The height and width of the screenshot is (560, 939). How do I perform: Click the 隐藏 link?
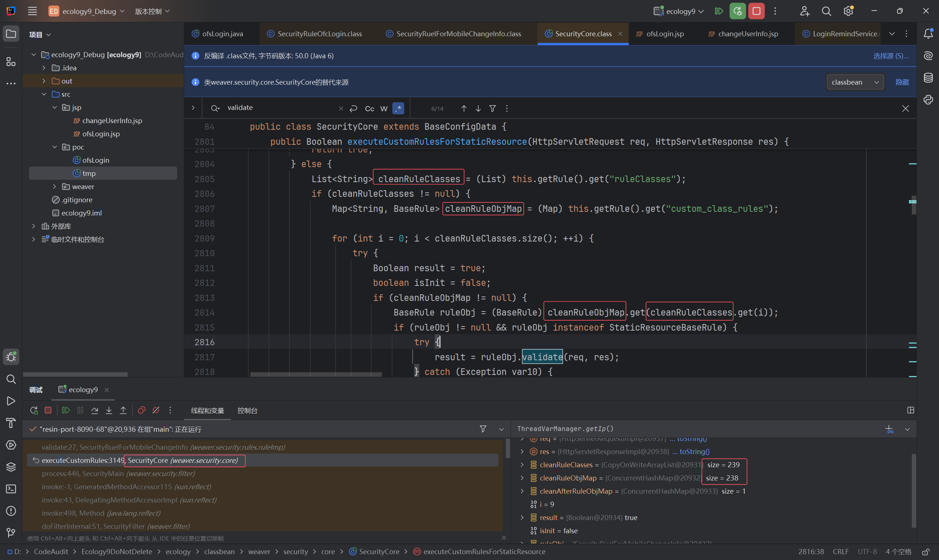(902, 82)
